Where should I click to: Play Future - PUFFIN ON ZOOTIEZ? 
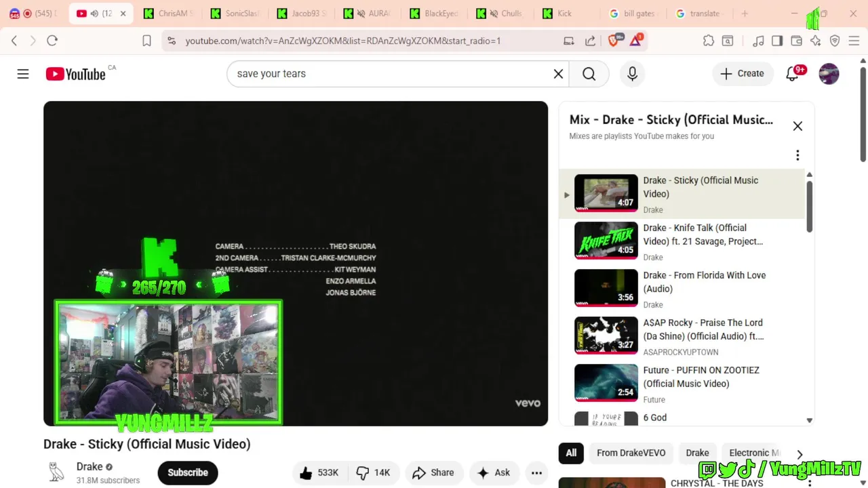[x=682, y=384]
